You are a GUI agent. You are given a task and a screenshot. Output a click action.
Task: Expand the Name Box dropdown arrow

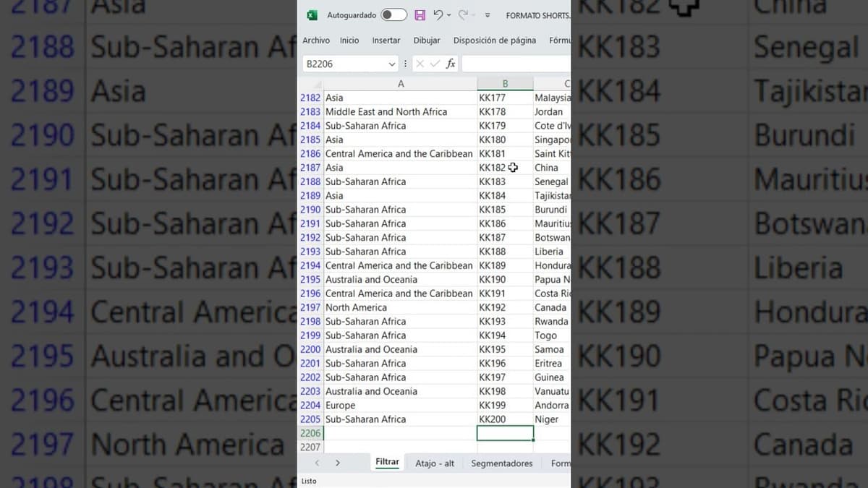[393, 64]
